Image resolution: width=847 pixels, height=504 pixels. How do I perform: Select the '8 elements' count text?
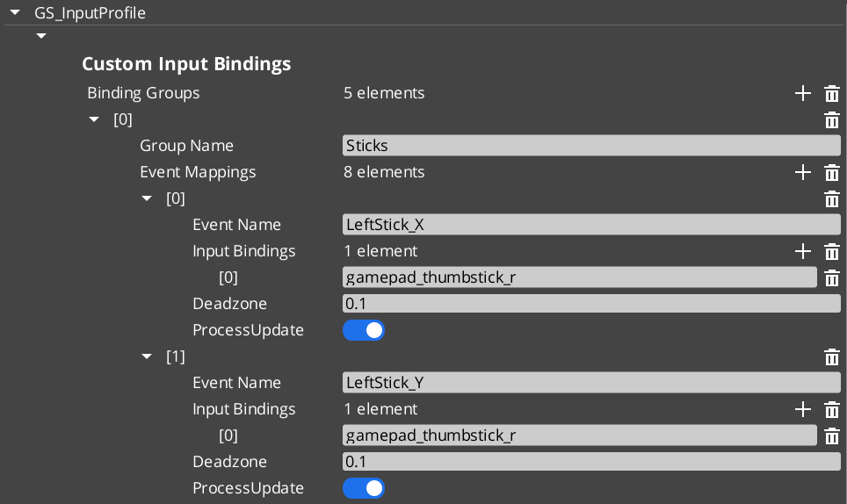pyautogui.click(x=384, y=172)
